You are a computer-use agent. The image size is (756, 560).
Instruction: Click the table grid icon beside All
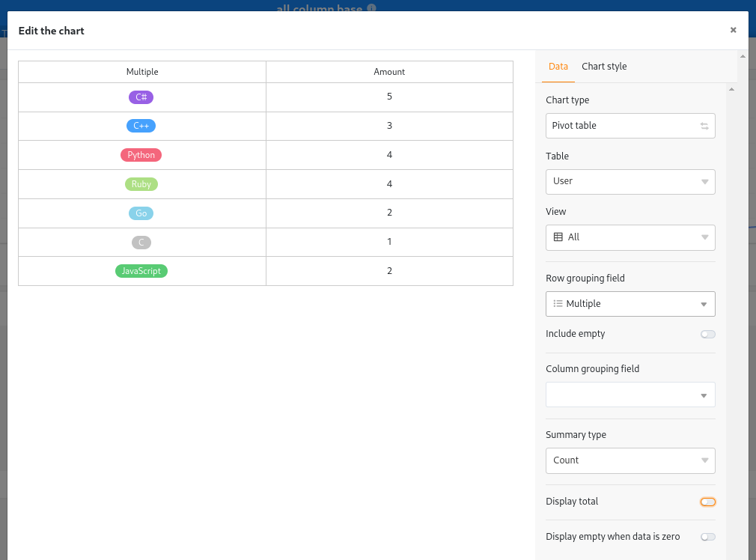pyautogui.click(x=558, y=237)
